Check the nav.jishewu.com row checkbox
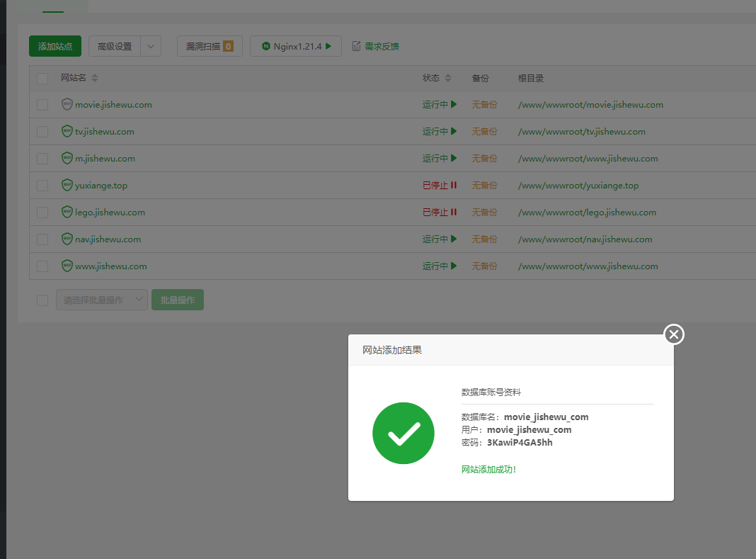Image resolution: width=756 pixels, height=559 pixels. coord(42,239)
